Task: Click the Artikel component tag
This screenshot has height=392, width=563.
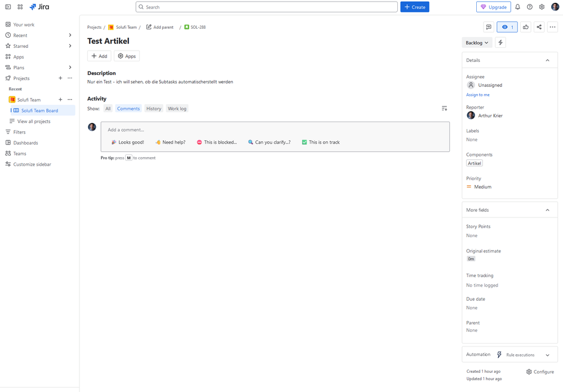Action: (475, 163)
